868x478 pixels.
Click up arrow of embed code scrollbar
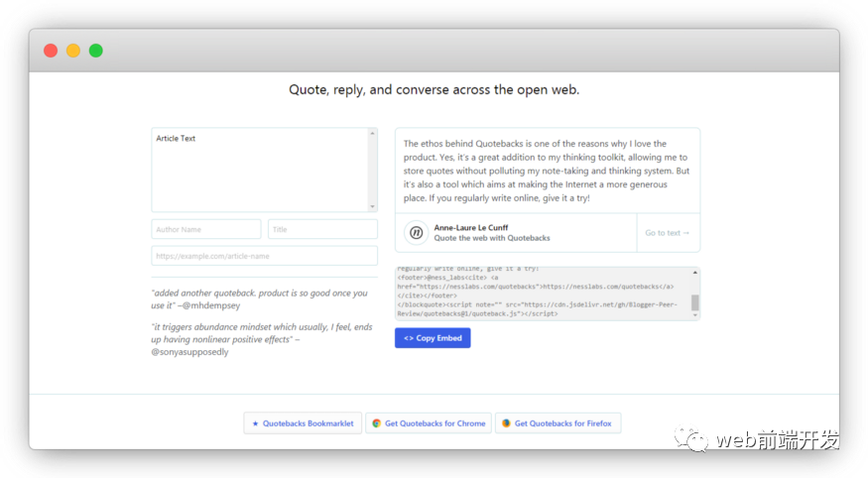pos(694,272)
